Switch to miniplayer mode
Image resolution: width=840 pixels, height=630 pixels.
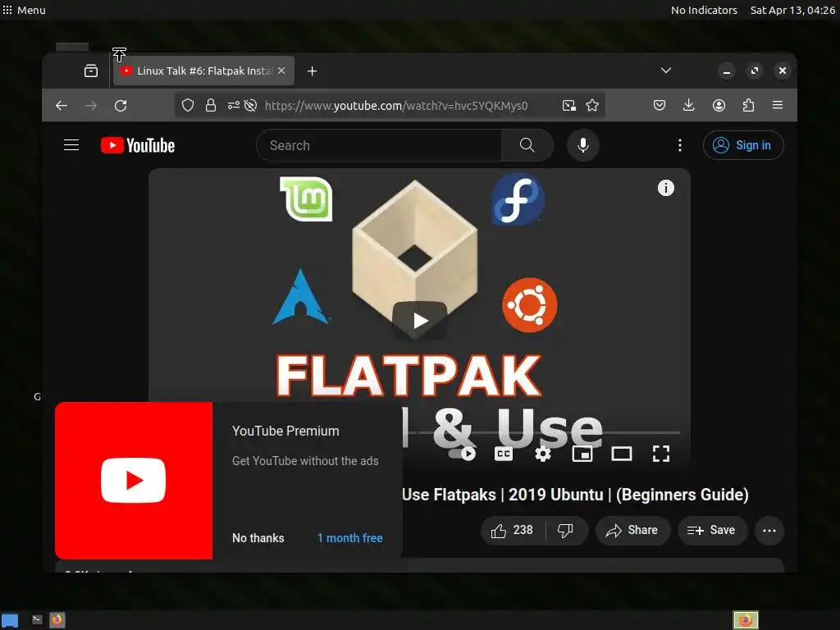click(x=582, y=454)
